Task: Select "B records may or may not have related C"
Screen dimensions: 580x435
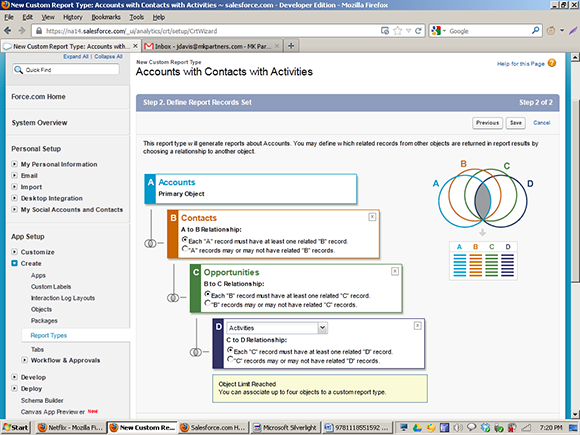Action: (x=208, y=303)
